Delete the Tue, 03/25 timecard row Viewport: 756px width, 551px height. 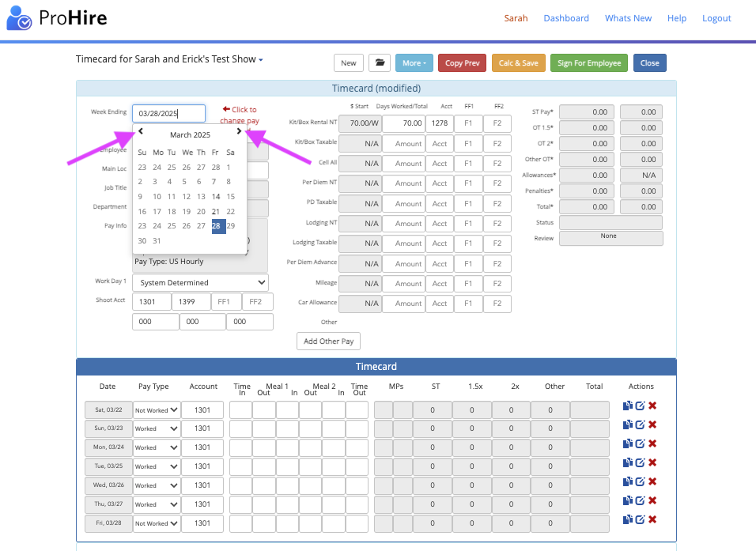tap(652, 462)
